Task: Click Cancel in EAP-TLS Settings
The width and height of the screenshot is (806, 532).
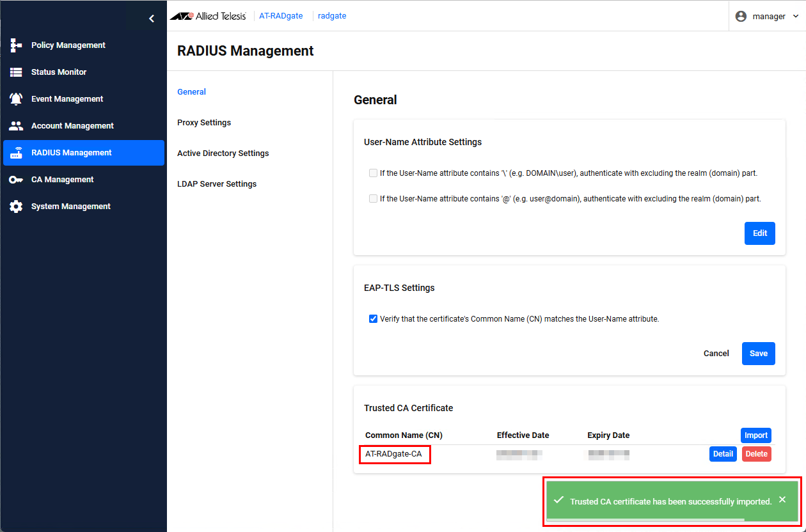Action: click(x=716, y=354)
